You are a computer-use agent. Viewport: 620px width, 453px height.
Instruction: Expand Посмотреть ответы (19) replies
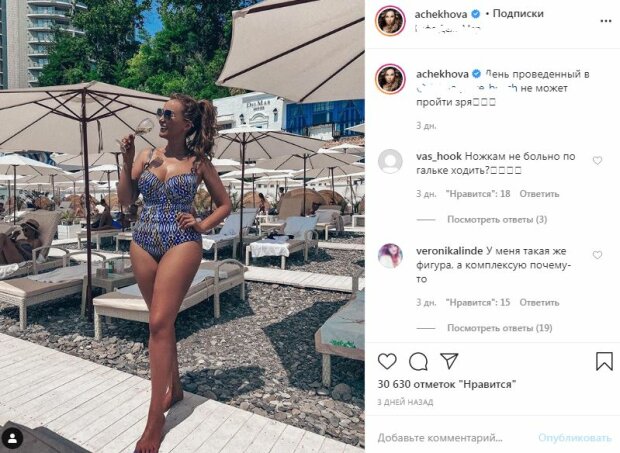coord(500,328)
